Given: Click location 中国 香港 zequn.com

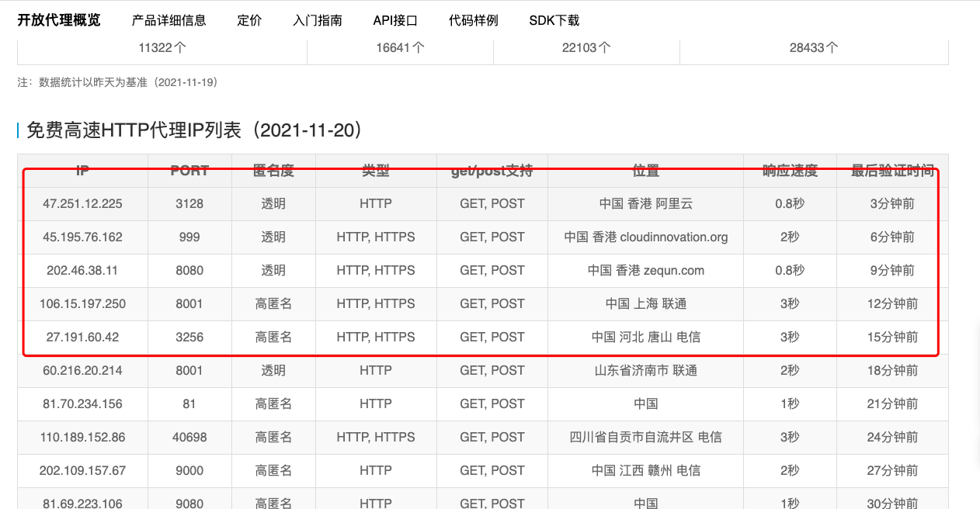Looking at the screenshot, I should click(x=646, y=271).
